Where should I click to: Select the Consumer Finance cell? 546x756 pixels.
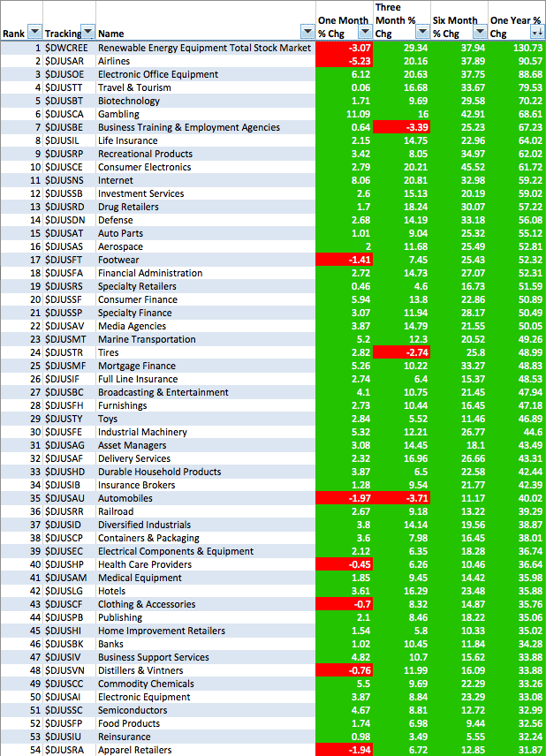[x=206, y=300]
